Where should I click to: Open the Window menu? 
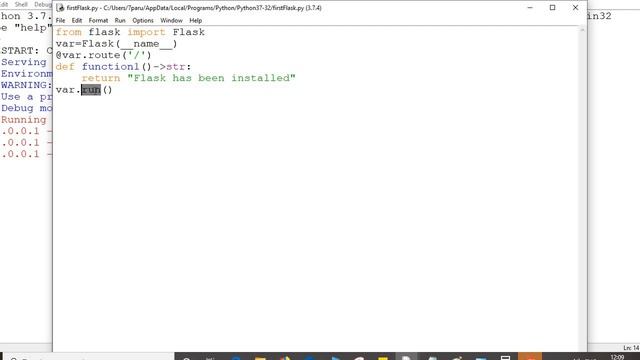click(x=171, y=20)
